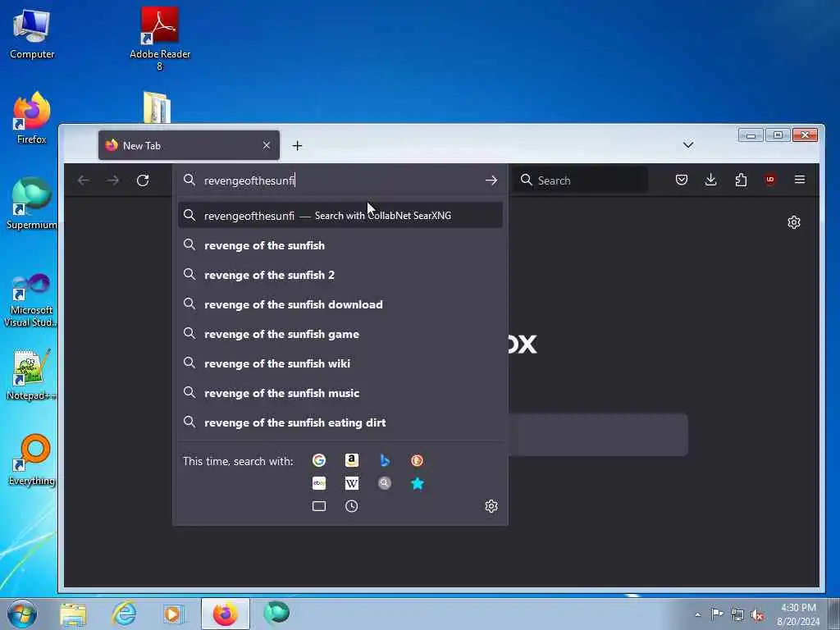Open the Windows Start menu
This screenshot has width=840, height=630.
[x=22, y=614]
